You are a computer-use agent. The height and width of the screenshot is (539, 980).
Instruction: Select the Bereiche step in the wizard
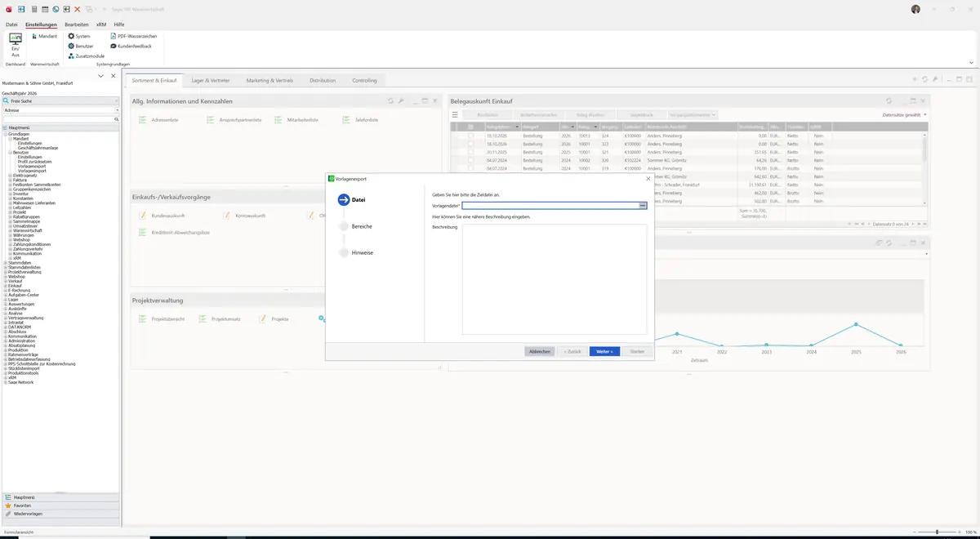pyautogui.click(x=355, y=226)
